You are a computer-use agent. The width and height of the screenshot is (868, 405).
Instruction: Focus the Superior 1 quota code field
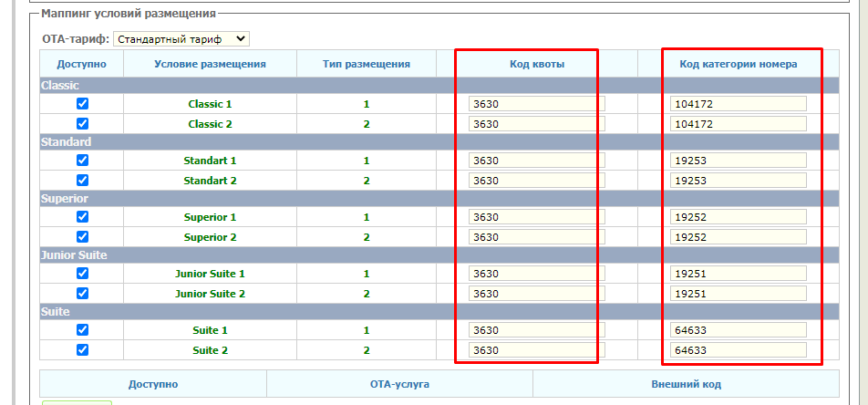pyautogui.click(x=536, y=217)
